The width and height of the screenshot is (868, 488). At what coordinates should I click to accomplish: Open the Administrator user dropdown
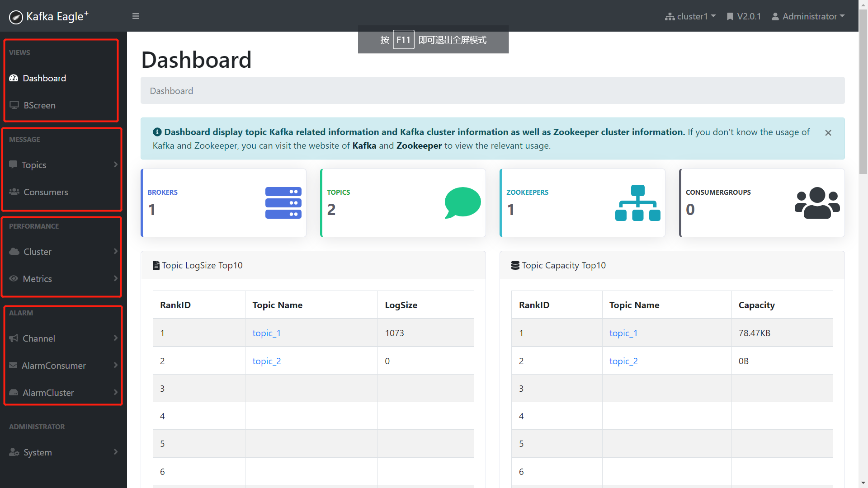pyautogui.click(x=808, y=16)
